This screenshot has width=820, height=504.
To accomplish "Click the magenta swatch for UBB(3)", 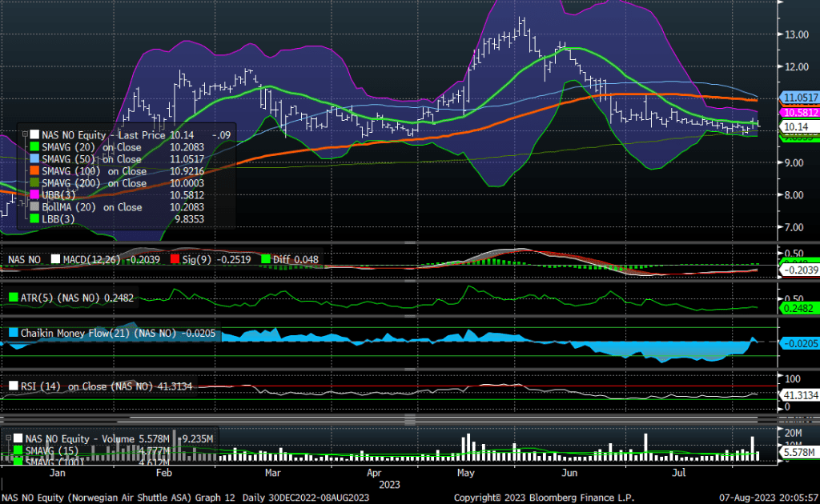I will pos(34,195).
